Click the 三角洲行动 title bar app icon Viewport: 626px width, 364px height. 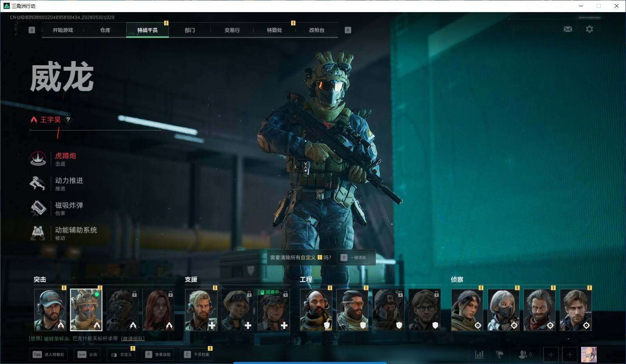coord(7,6)
